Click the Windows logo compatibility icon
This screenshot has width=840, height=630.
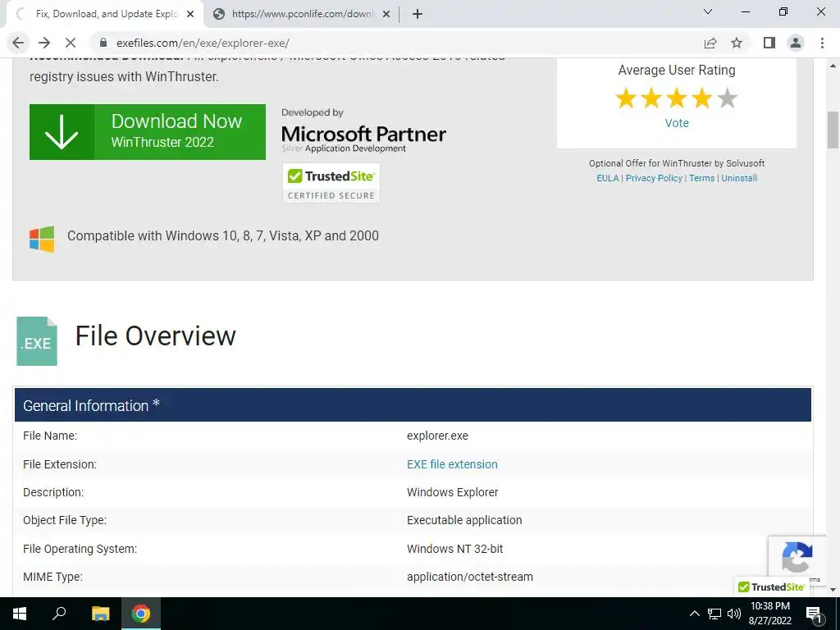pos(42,239)
